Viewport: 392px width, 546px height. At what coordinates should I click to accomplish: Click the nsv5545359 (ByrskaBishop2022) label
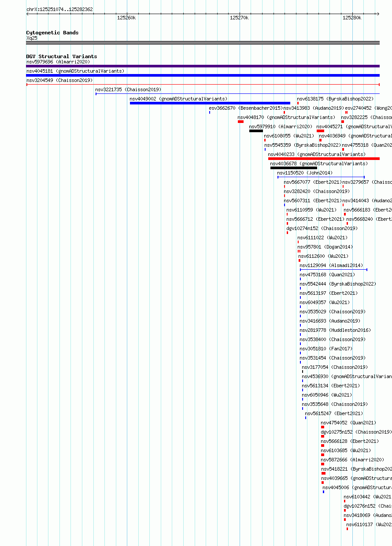coord(303,145)
